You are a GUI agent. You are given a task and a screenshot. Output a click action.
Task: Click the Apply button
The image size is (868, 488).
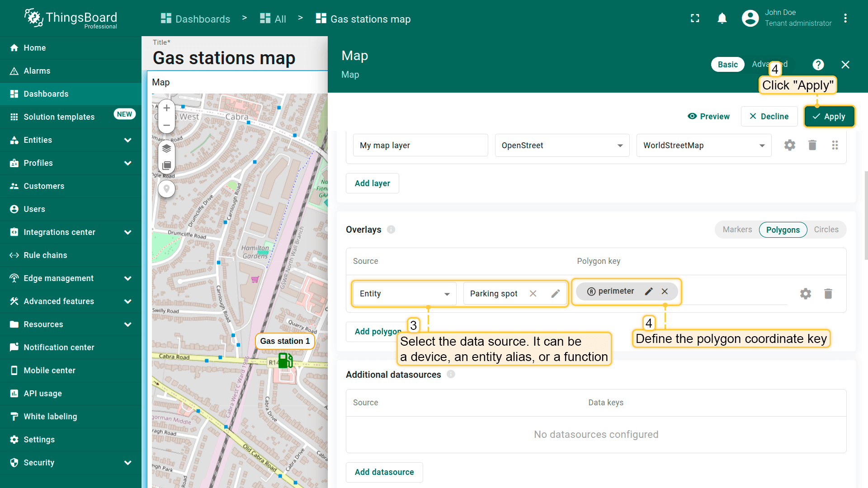click(x=829, y=117)
